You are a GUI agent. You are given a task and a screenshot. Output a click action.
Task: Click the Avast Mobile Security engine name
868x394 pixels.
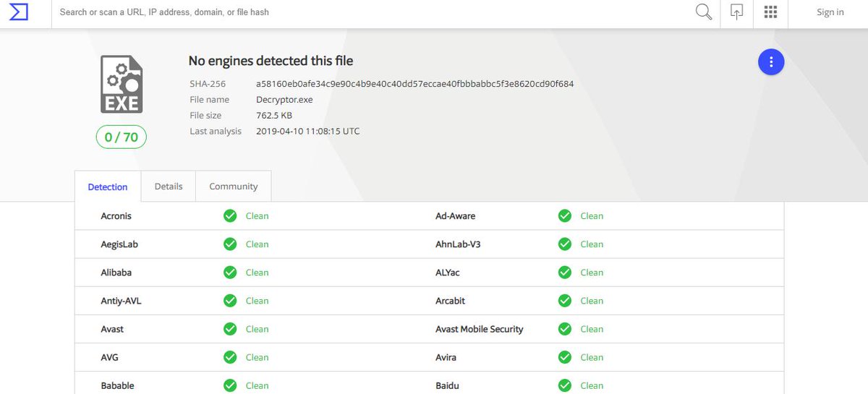480,329
